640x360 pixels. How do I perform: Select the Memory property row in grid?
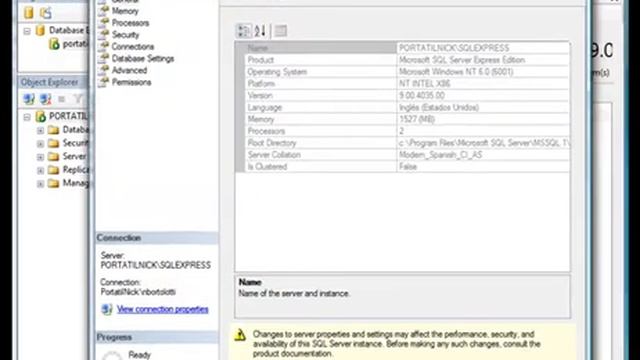pos(402,119)
